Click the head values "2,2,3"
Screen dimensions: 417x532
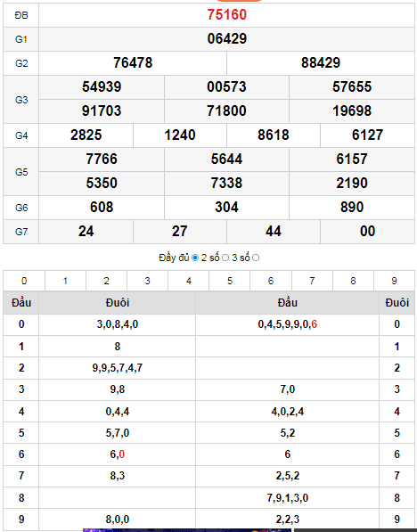(x=288, y=520)
